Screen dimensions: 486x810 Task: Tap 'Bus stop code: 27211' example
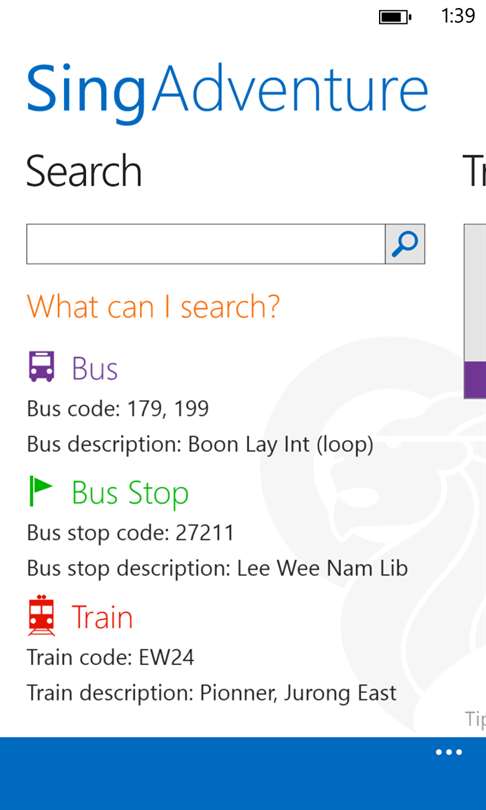130,533
